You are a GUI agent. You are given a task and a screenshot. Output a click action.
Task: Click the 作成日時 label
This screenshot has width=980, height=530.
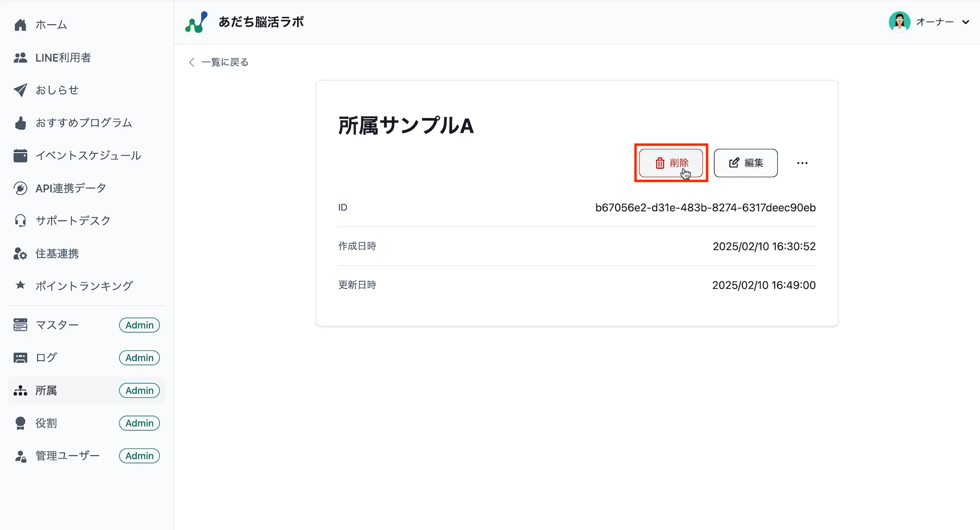tap(357, 246)
